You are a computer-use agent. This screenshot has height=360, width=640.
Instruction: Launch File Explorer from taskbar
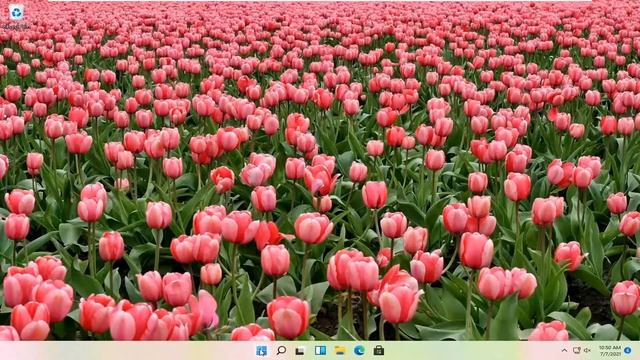[340, 350]
